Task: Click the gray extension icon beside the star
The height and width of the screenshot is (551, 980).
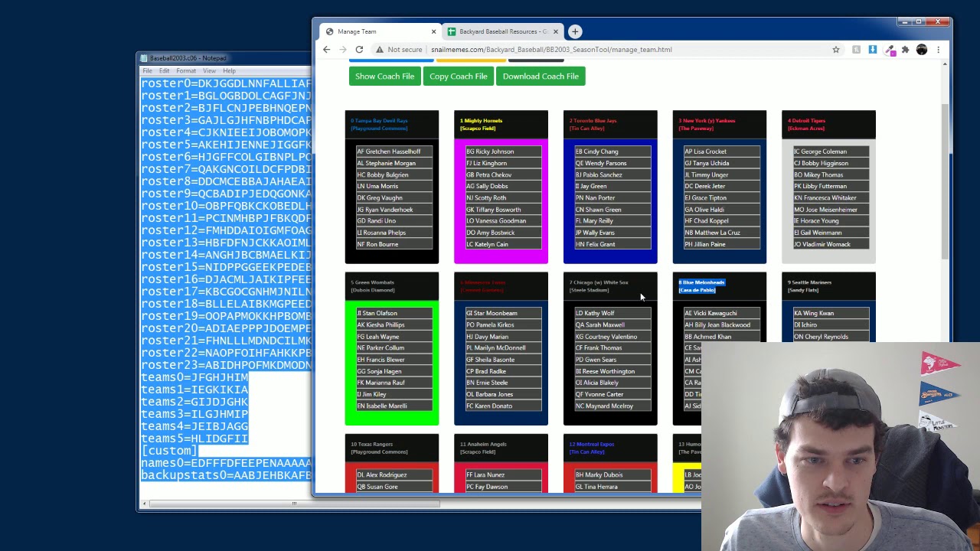Action: tap(857, 50)
